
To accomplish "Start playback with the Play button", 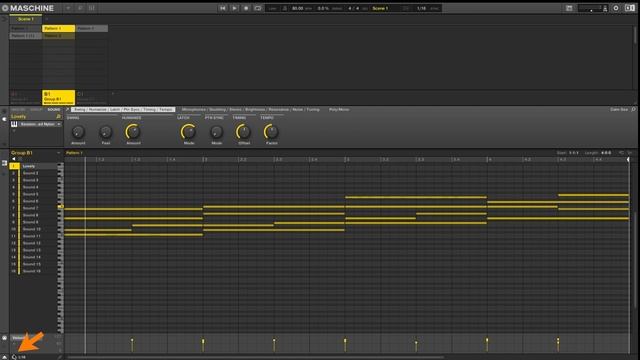I will coord(234,8).
